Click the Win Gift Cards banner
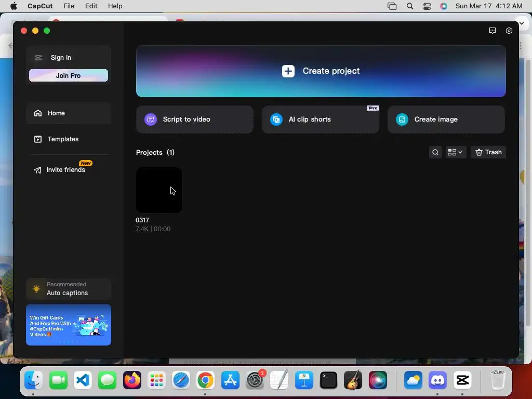This screenshot has width=532, height=399. [69, 325]
